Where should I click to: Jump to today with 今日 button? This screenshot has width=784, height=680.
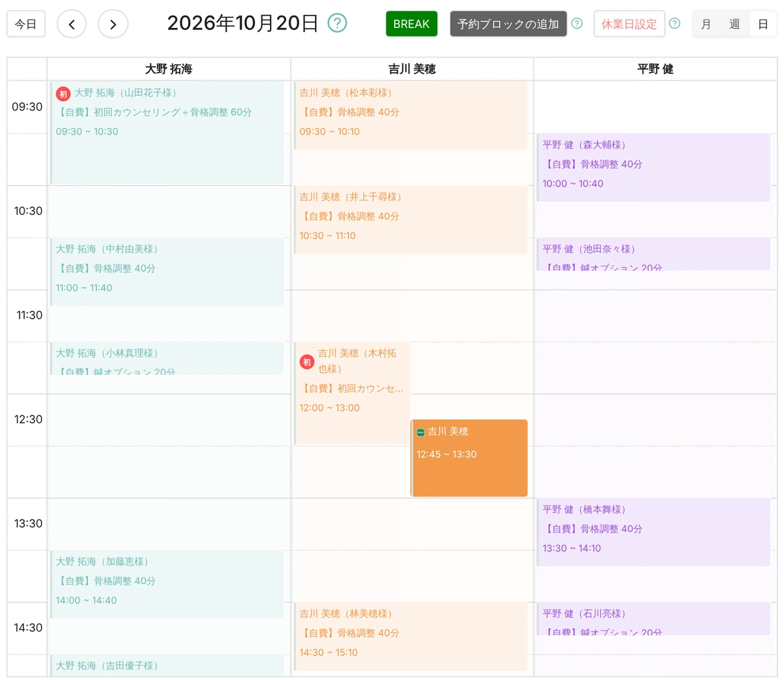point(26,24)
